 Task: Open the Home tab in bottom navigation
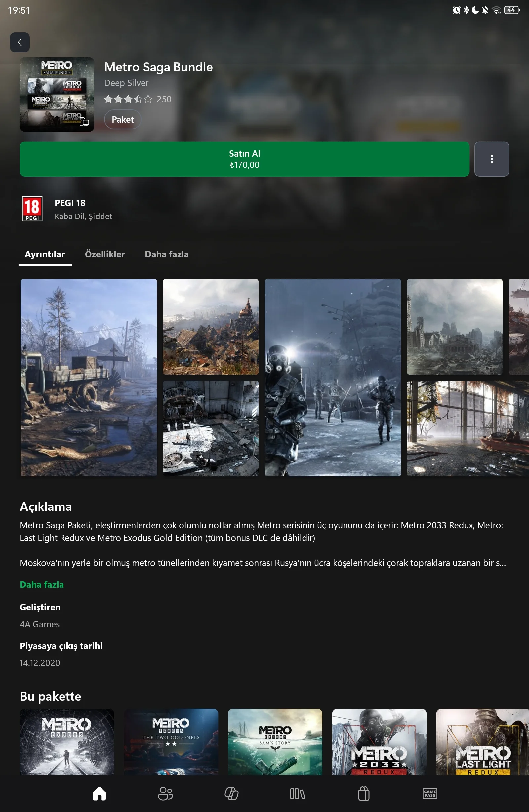coord(99,793)
